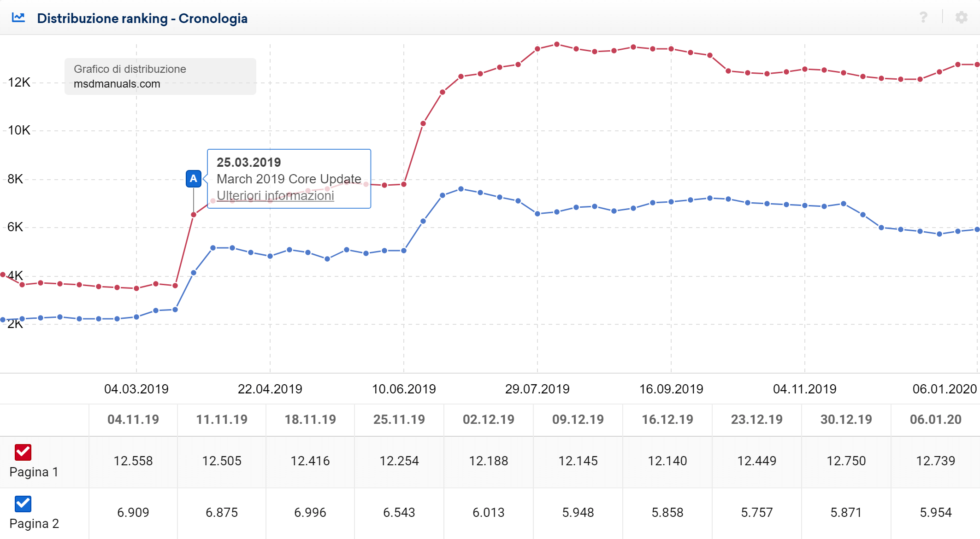The height and width of the screenshot is (539, 980).
Task: Select the Pagina 2 value 5.858
Action: [x=667, y=512]
